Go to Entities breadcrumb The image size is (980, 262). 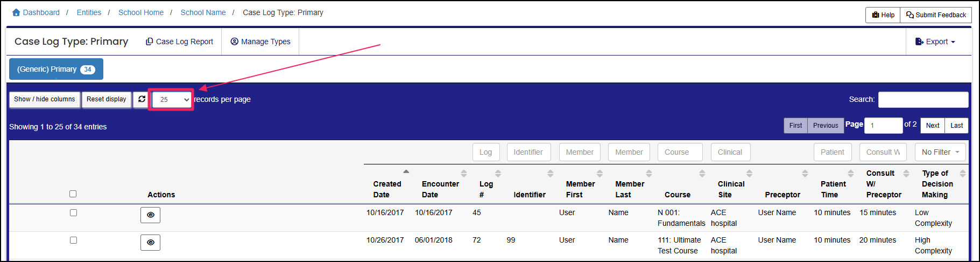tap(89, 12)
